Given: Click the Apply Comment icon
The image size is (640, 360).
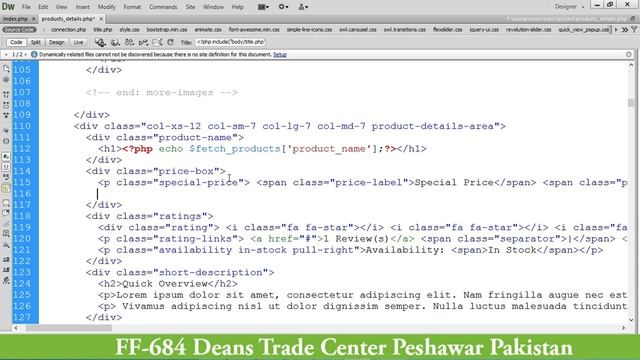Looking at the screenshot, I should (x=6, y=202).
